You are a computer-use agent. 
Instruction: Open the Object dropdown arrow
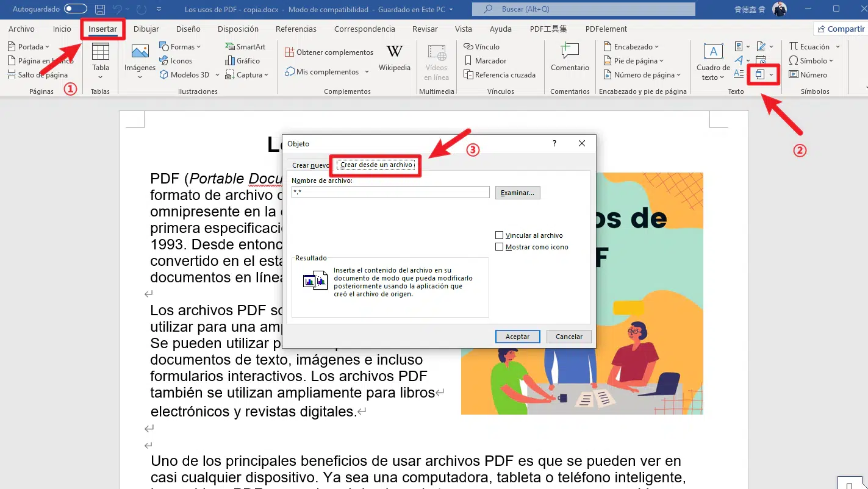point(772,74)
